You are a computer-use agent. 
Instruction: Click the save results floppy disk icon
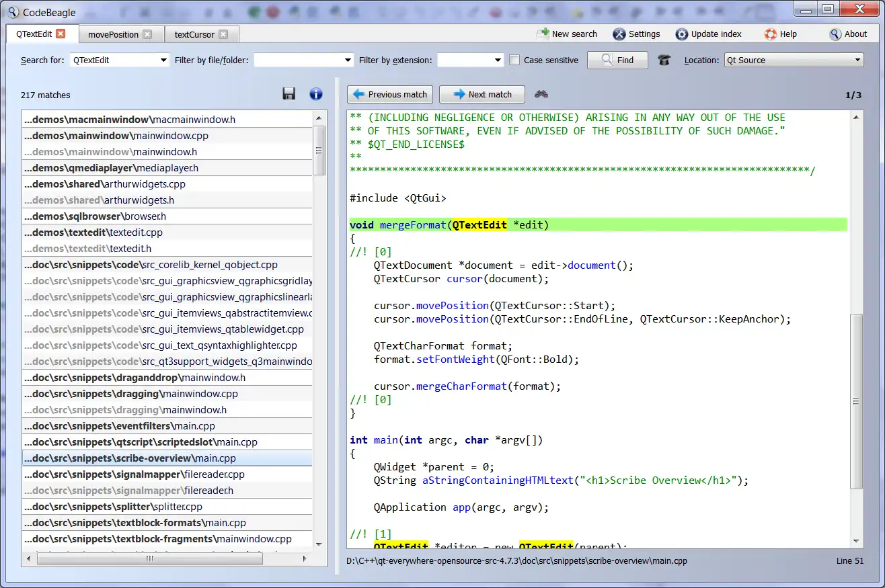[289, 94]
